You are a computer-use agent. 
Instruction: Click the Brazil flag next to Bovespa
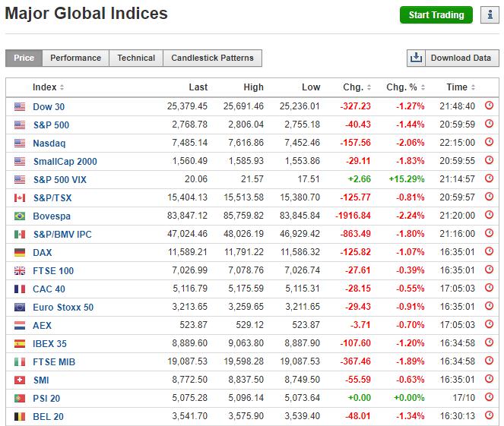click(20, 216)
